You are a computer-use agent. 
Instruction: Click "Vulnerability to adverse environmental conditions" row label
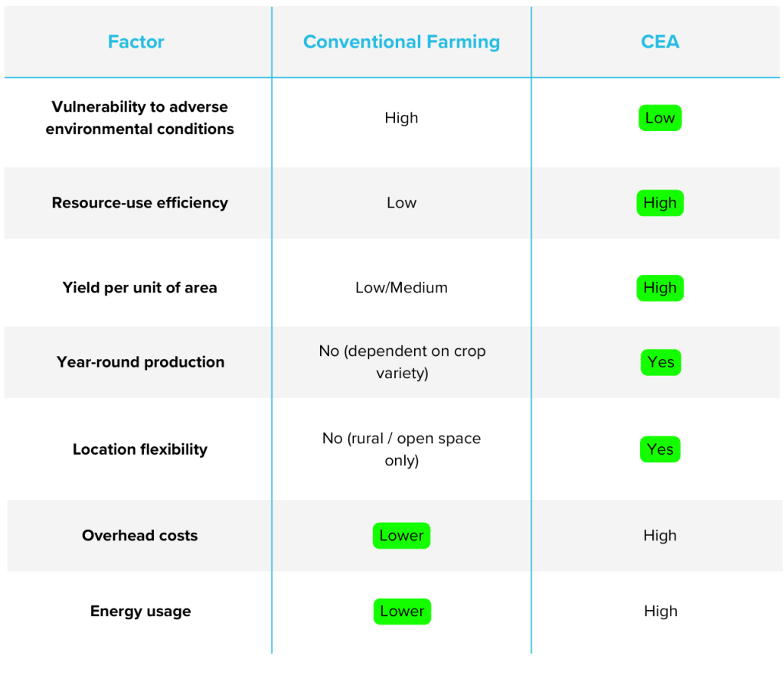coord(140,118)
